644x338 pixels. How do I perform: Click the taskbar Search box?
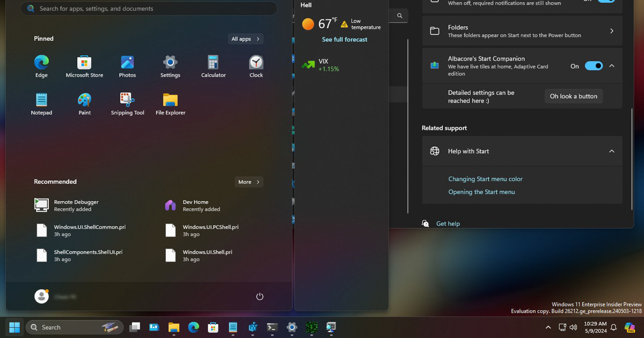[x=75, y=327]
